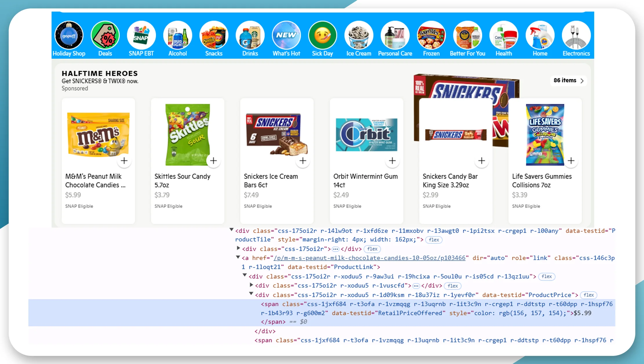
Task: Select the $2.99 Snickers bar price
Action: tap(430, 195)
